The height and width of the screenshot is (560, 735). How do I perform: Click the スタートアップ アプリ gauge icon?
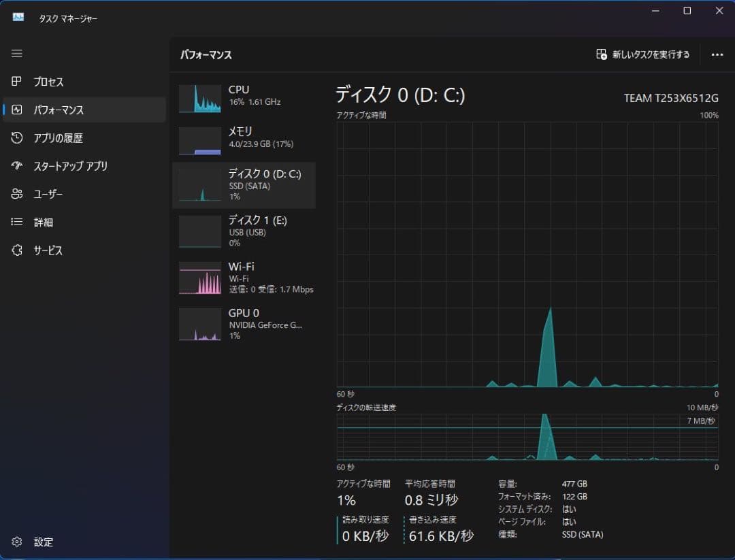click(18, 166)
